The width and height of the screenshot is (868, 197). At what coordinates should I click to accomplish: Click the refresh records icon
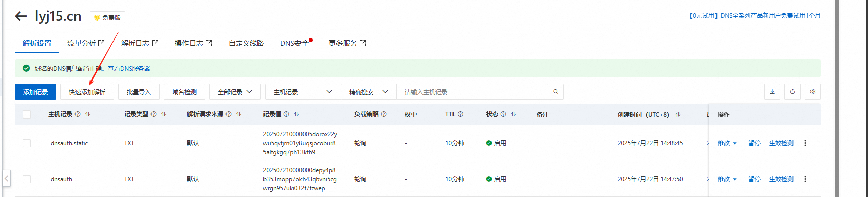pos(792,92)
